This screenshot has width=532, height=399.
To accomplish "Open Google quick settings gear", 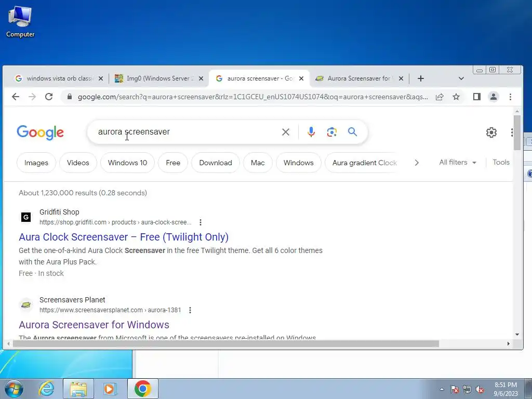I will coord(491,132).
